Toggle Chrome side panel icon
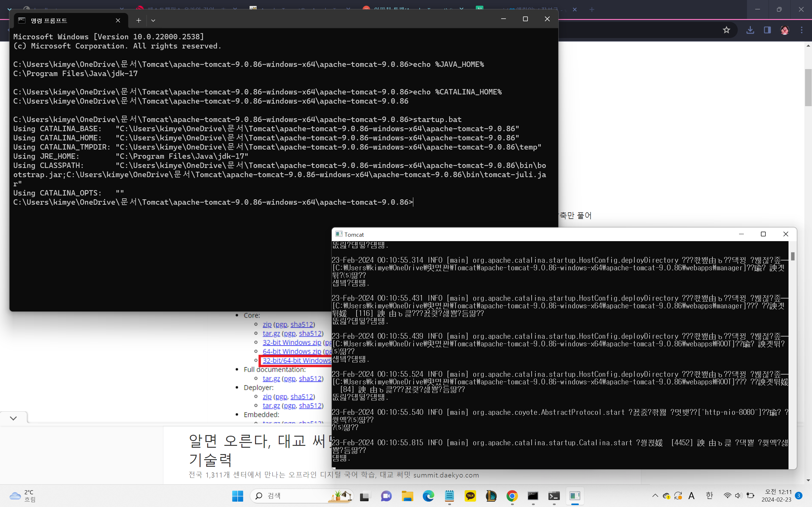 pyautogui.click(x=767, y=30)
